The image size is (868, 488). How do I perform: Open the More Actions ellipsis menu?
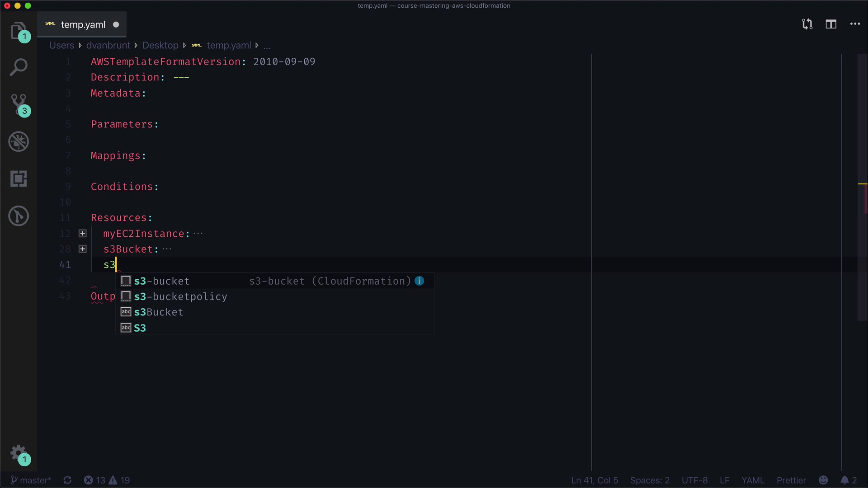[855, 24]
